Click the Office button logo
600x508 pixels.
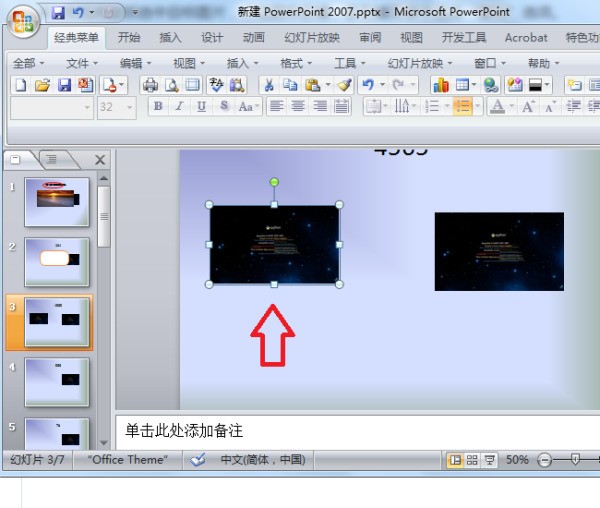(22, 17)
